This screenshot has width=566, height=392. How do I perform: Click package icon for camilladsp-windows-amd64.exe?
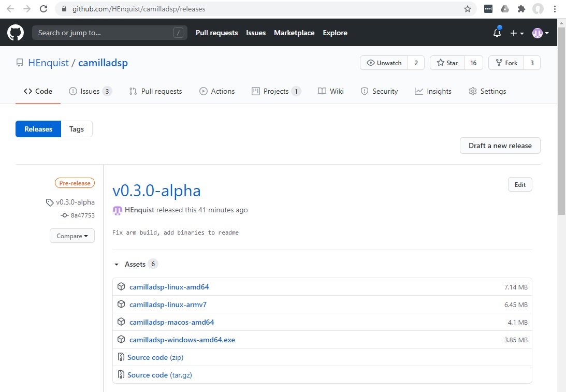pyautogui.click(x=121, y=340)
